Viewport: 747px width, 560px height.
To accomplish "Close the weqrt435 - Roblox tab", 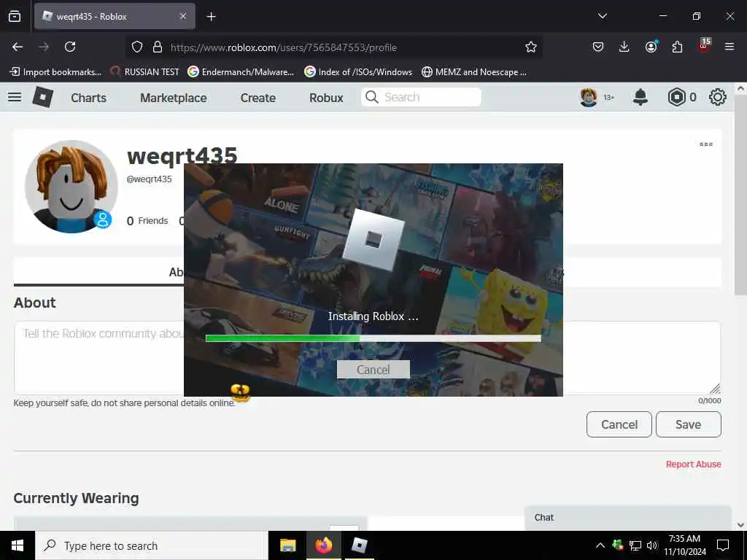I will tap(183, 17).
